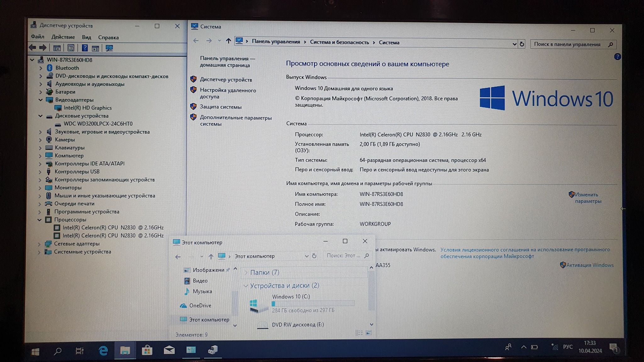Viewport: 644px width, 362px height.
Task: Open the blue help icon in System window
Action: pos(617,57)
